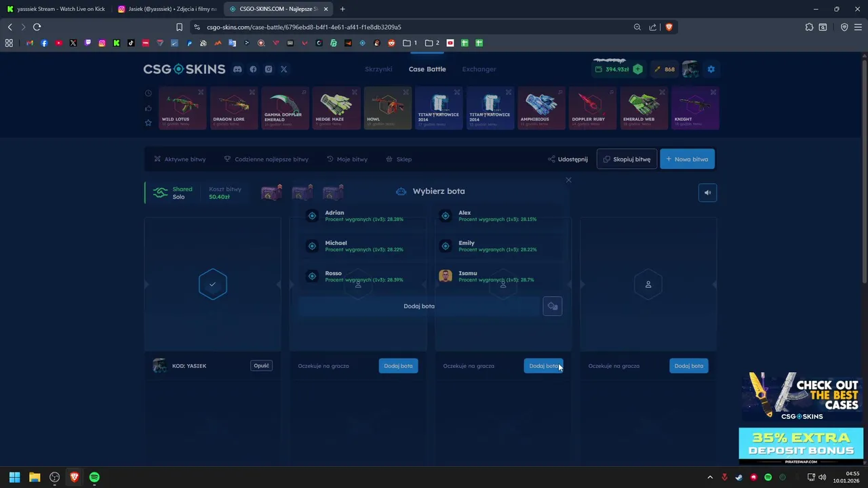This screenshot has height=488, width=868.
Task: Open the Case Battle tab
Action: click(427, 69)
